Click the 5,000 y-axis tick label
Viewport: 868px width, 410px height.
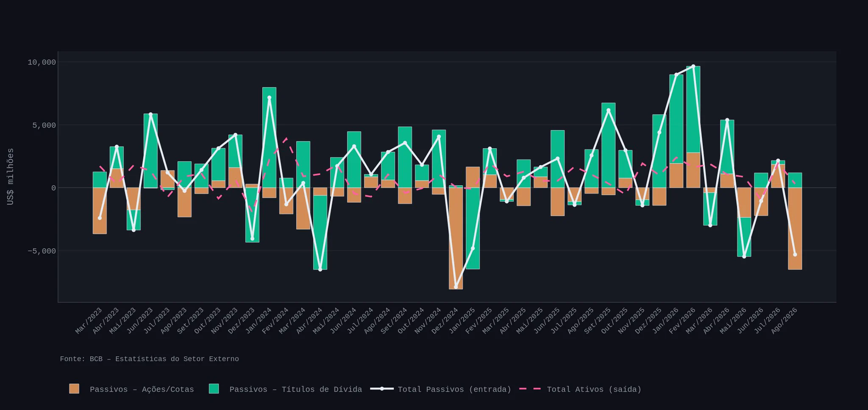45,125
